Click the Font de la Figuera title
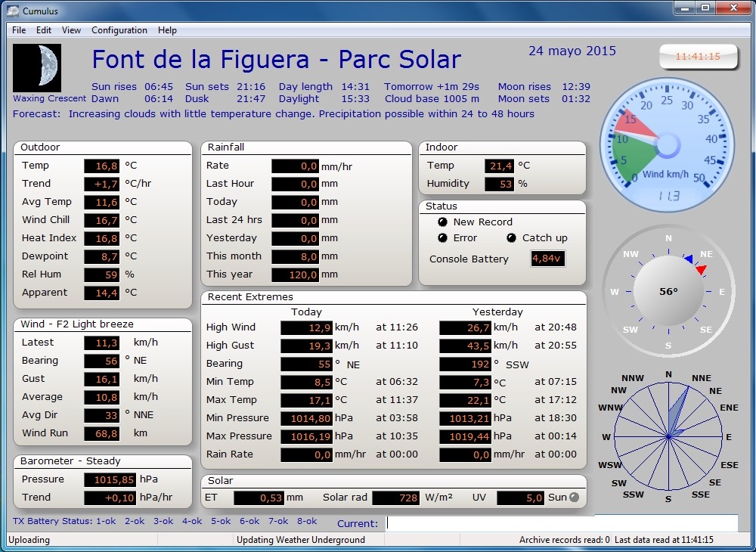 click(276, 59)
